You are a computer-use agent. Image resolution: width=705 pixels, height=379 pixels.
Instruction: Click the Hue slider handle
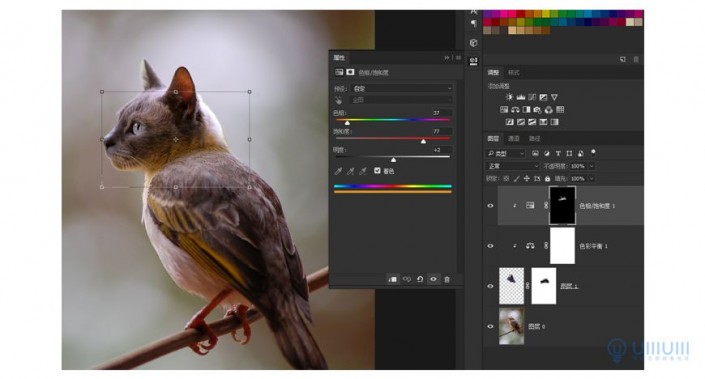click(x=347, y=122)
